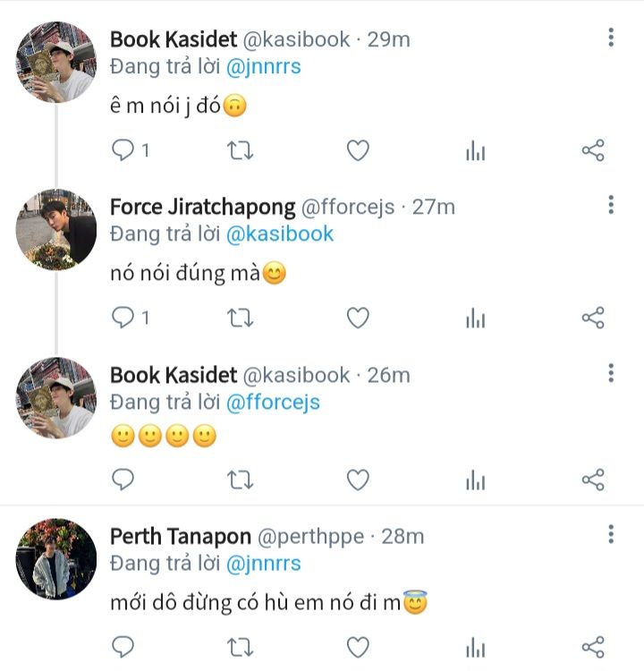
Task: Like Book Kasidet's four-emoji reply
Action: pos(358,480)
